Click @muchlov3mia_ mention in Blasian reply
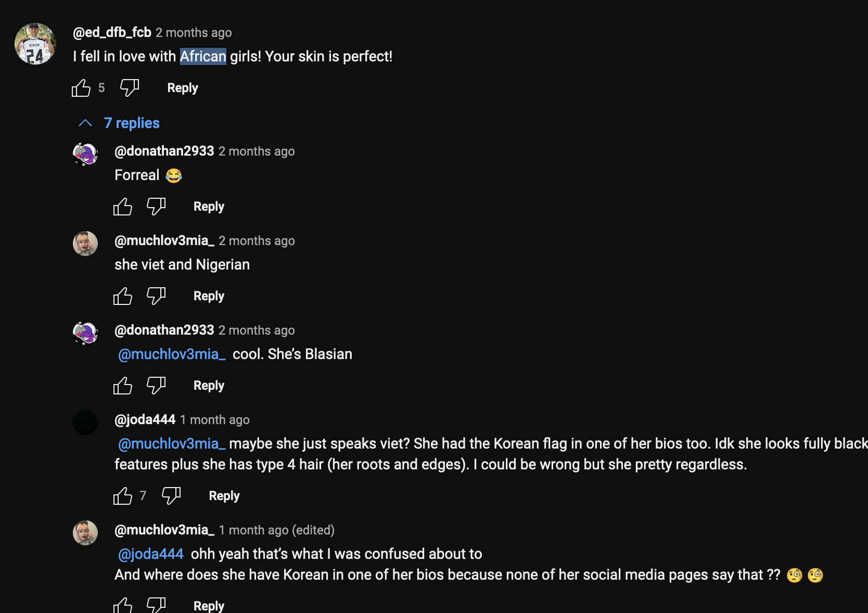The width and height of the screenshot is (868, 613). click(x=172, y=354)
